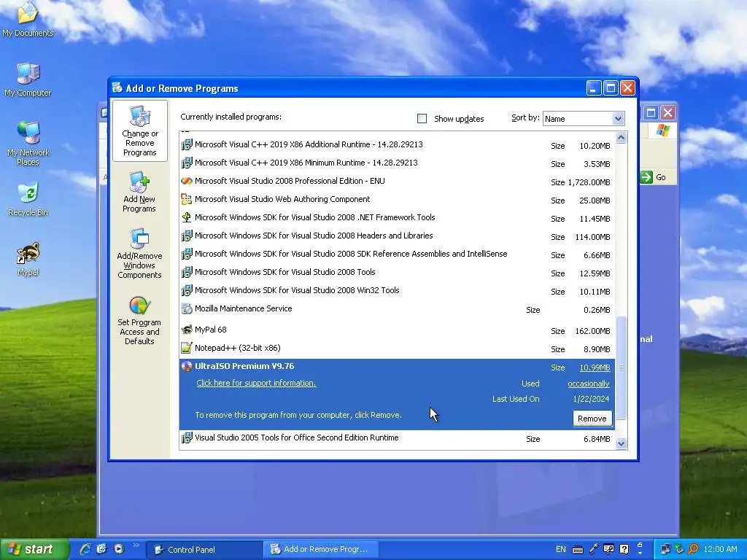Click the 12:00 AM clock
The height and width of the screenshot is (560, 747).
[x=720, y=549]
